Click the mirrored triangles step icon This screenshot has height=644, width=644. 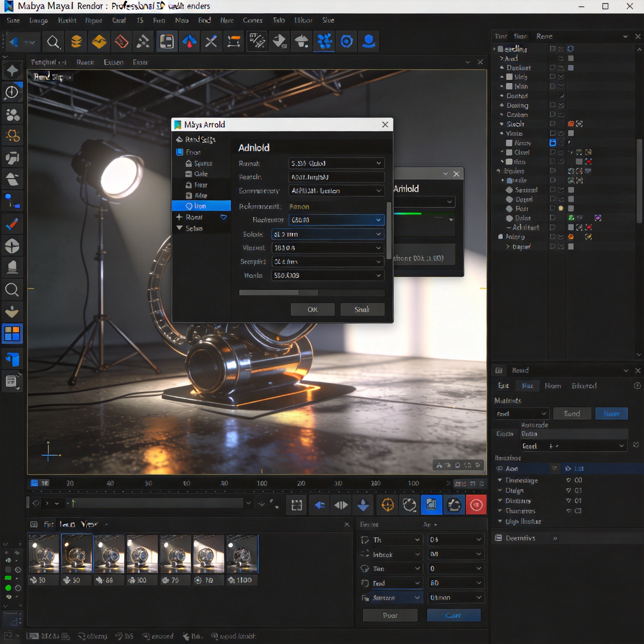coord(341,505)
